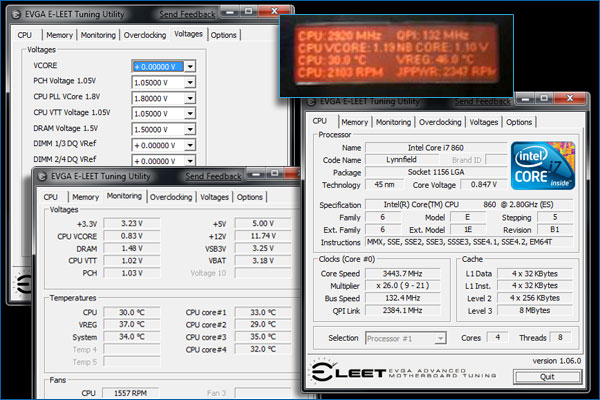Screen dimensions: 600x400
Task: Expand the PCH Voltage 1.05V dropdown
Action: pyautogui.click(x=190, y=82)
